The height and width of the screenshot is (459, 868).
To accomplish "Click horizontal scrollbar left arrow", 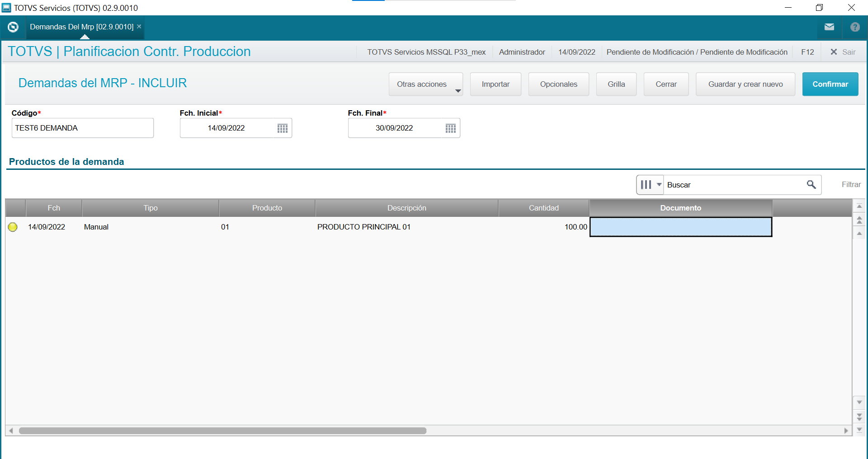I will point(11,431).
